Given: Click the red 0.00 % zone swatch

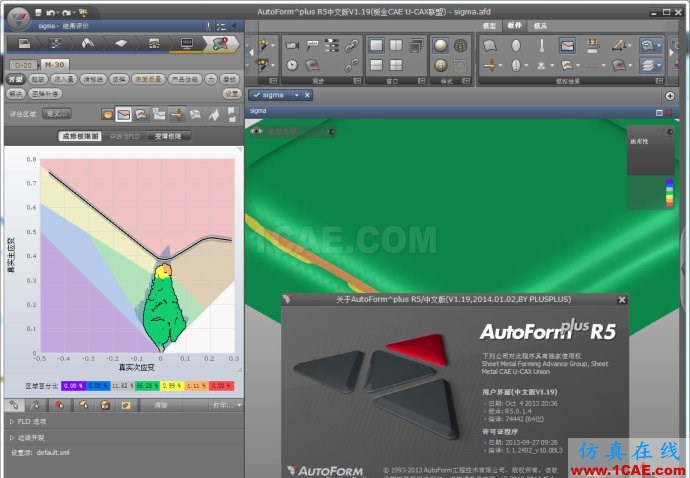Looking at the screenshot, I should (221, 386).
